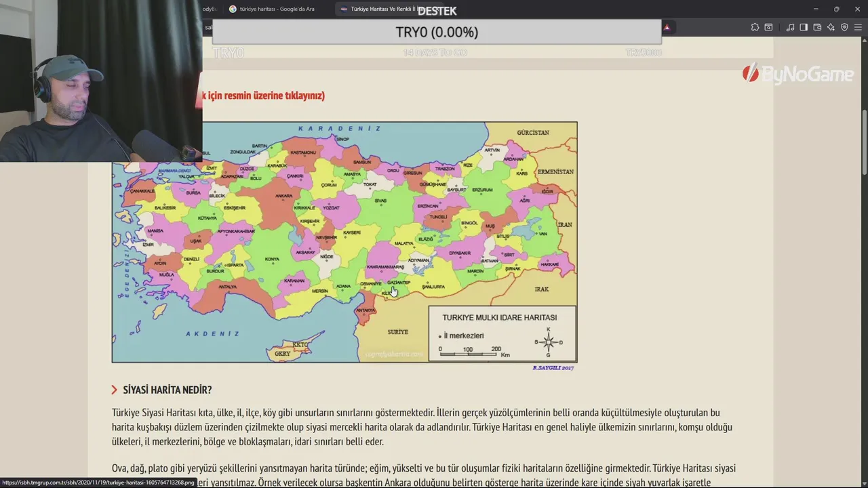
Task: Switch to türkiye haritası Google search tab
Action: click(x=277, y=9)
